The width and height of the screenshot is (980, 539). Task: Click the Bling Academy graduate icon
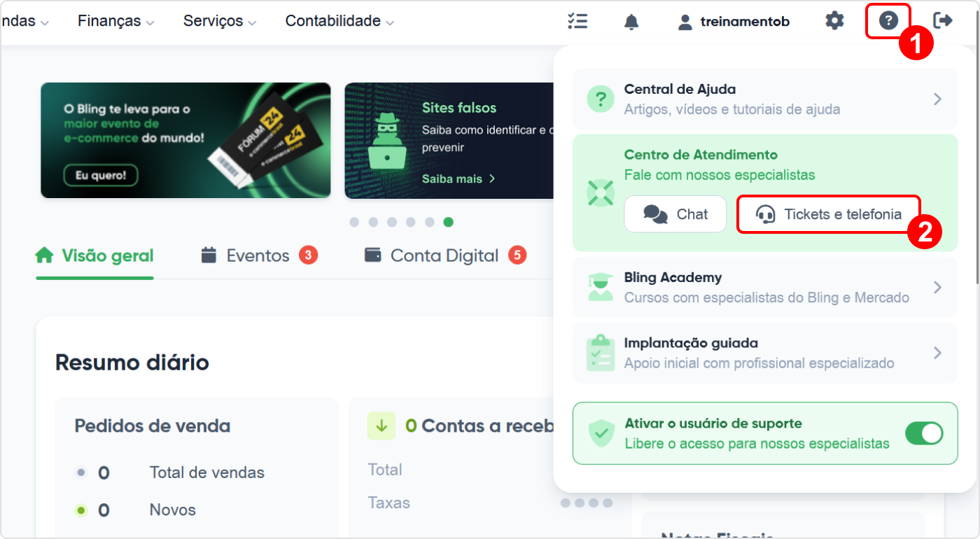[600, 287]
